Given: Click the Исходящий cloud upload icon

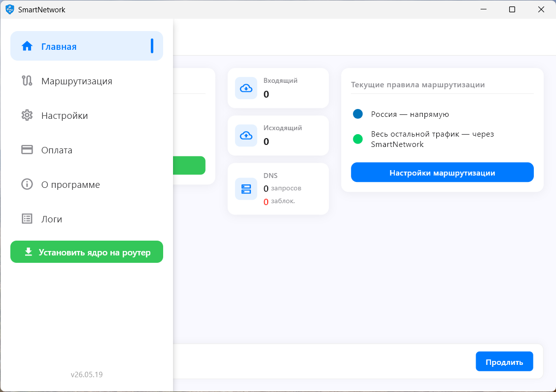Looking at the screenshot, I should click(x=246, y=135).
